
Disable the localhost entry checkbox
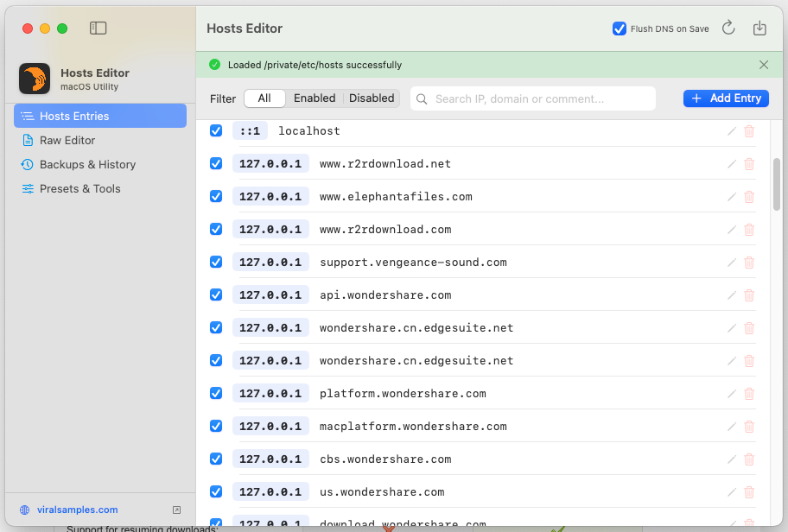pyautogui.click(x=216, y=130)
